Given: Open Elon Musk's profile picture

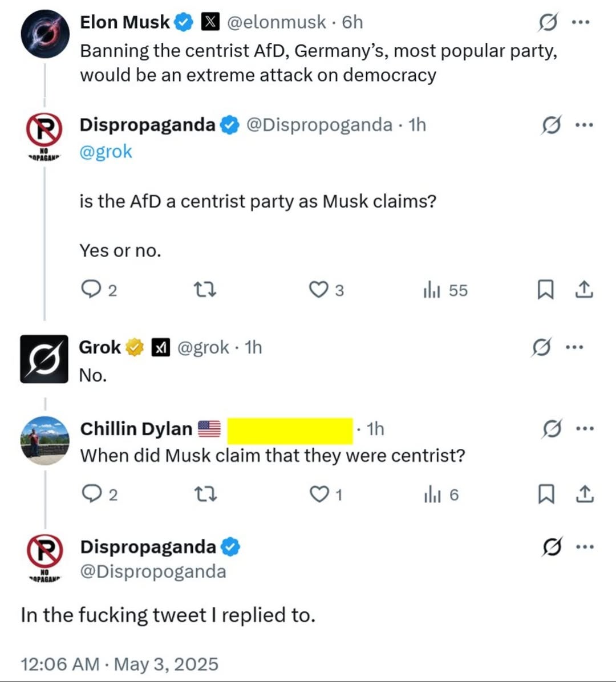Looking at the screenshot, I should tap(45, 34).
